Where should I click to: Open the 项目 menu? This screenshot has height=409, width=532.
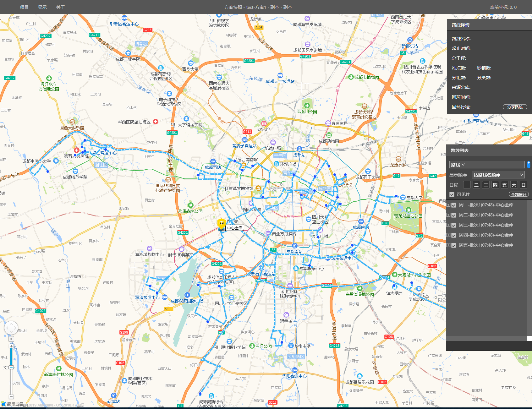click(24, 7)
